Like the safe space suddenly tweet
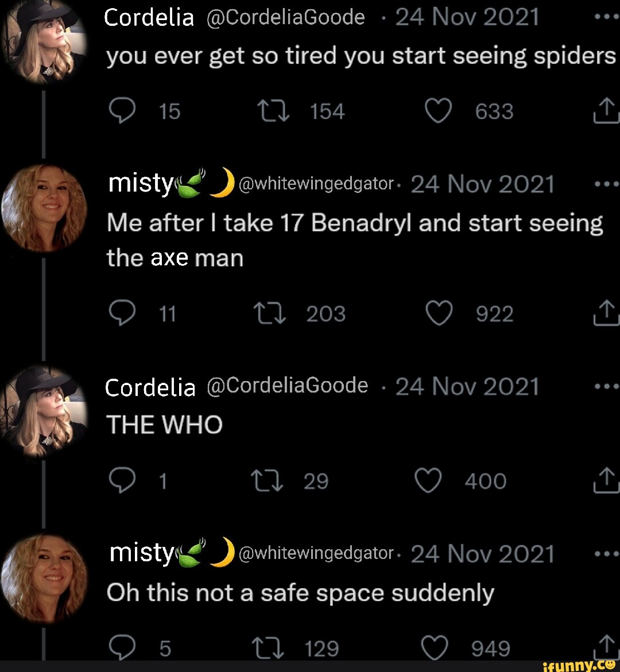Viewport: 620px width, 672px height. tap(436, 648)
